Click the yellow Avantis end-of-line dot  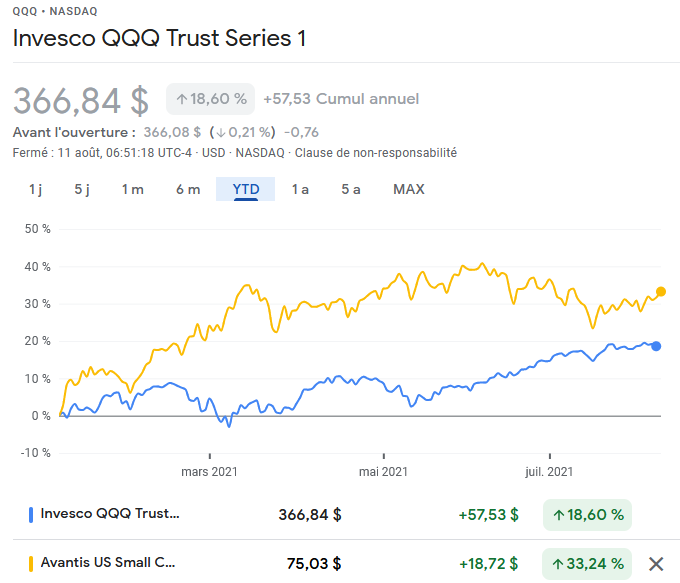click(x=660, y=292)
